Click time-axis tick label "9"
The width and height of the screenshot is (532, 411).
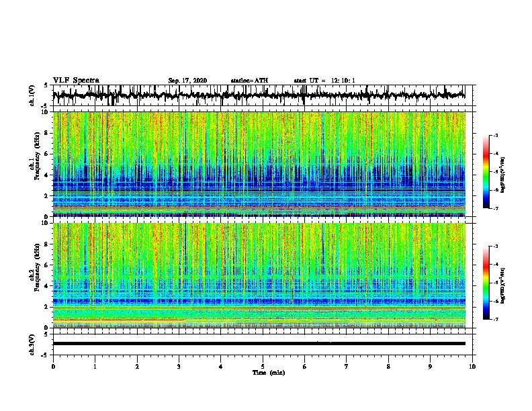[430, 367]
